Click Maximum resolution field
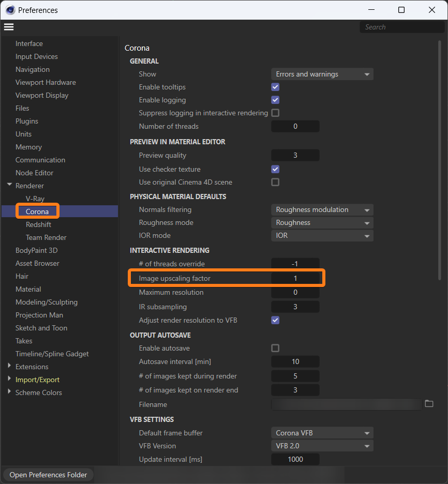Image resolution: width=448 pixels, height=484 pixels. (295, 293)
